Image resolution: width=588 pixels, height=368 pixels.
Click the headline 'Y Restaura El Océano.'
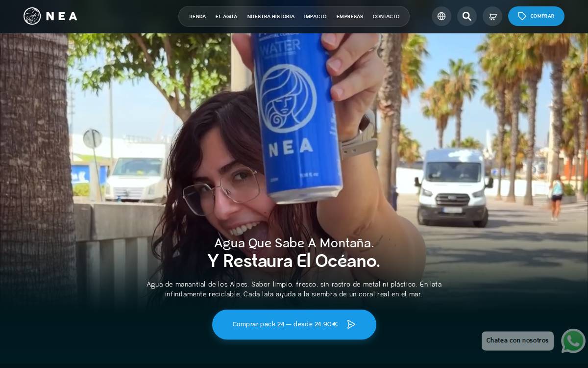294,262
